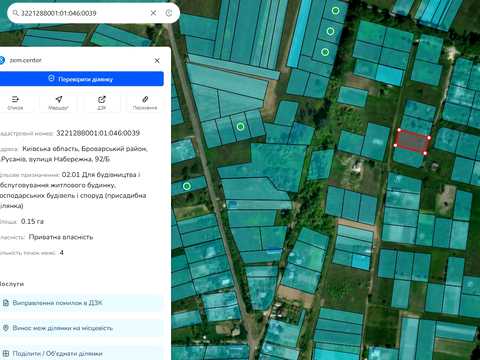Click pin icon beside Винос меж ділянки

tap(6, 328)
